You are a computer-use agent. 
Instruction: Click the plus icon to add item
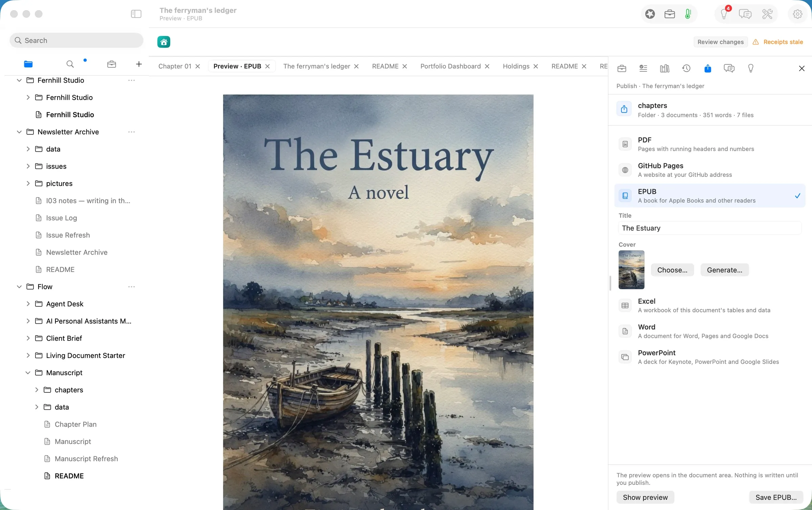coord(139,64)
